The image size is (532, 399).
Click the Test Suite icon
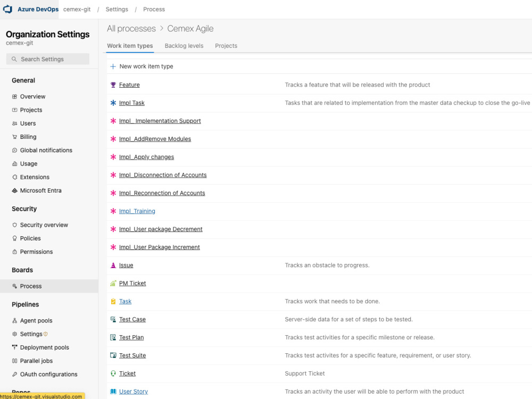click(x=113, y=355)
